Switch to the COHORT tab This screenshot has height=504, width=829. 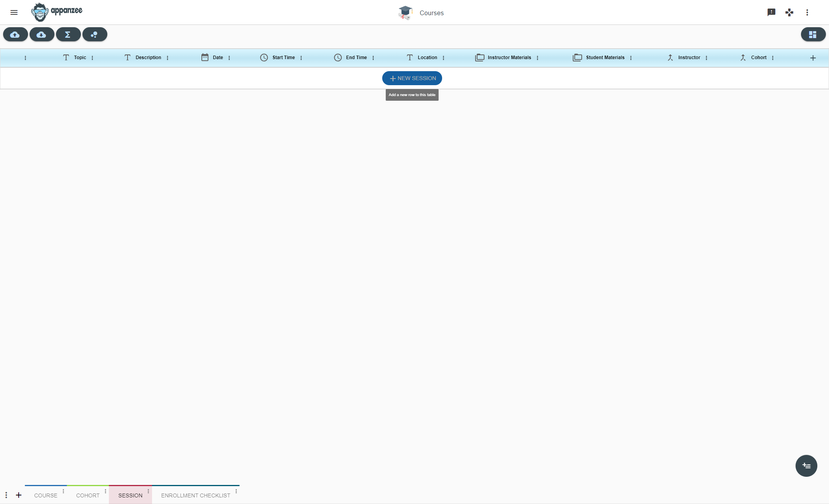88,495
